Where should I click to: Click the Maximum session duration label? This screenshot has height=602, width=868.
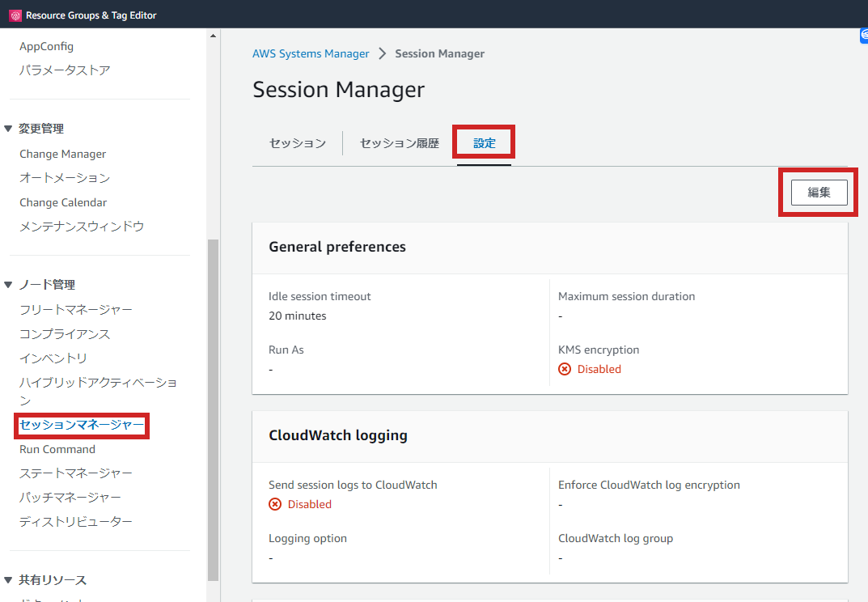point(626,296)
